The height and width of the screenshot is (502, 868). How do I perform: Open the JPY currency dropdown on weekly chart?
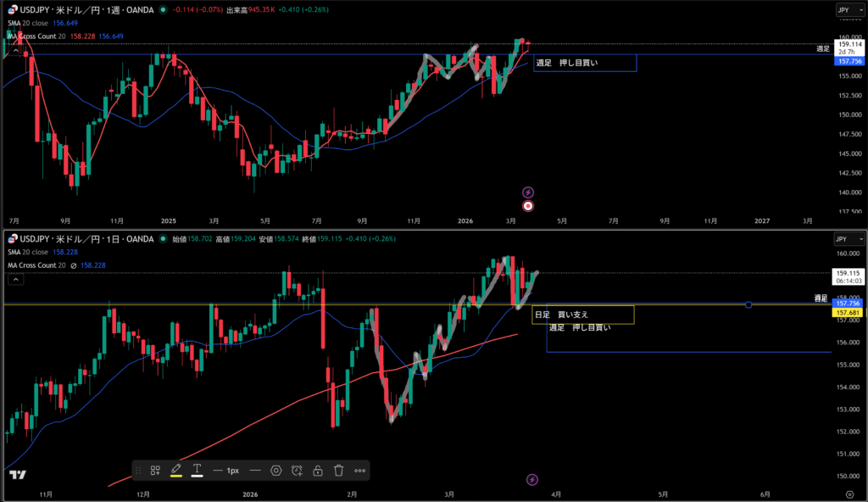click(x=843, y=9)
